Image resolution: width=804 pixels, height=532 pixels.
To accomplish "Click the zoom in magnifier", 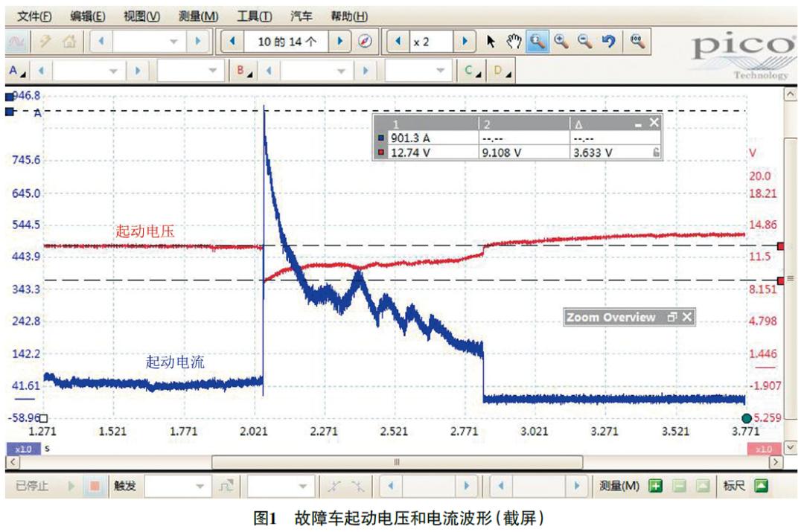I will tap(561, 42).
